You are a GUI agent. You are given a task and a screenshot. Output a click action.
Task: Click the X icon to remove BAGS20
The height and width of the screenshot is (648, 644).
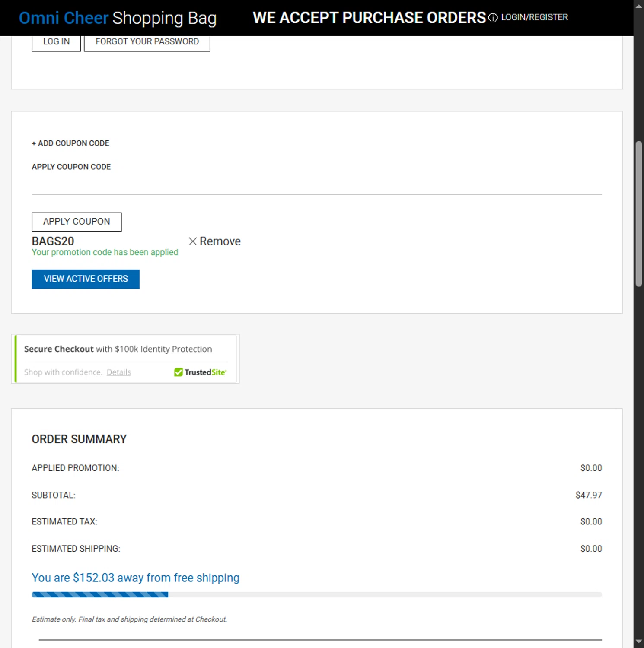click(193, 241)
